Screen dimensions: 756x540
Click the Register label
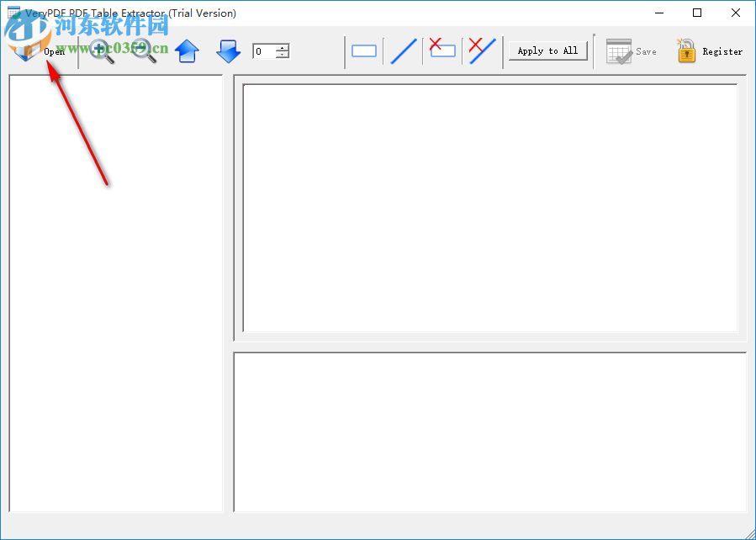(724, 51)
